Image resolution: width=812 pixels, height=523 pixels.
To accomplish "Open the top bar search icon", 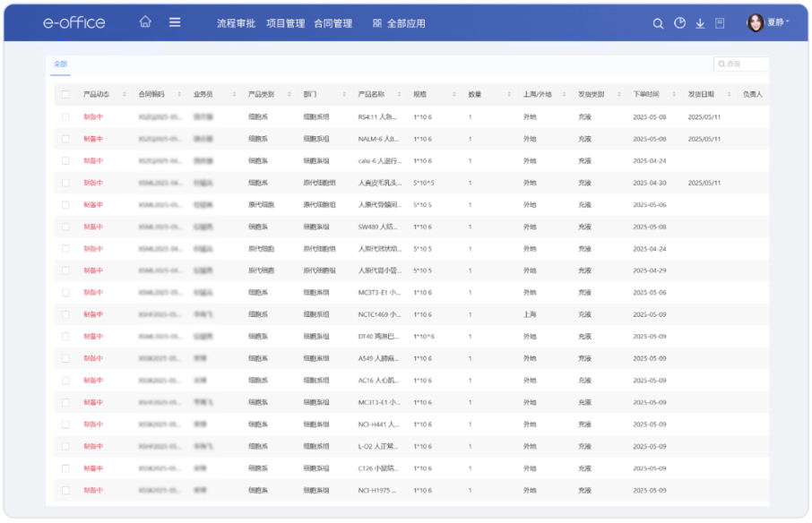I will point(658,23).
